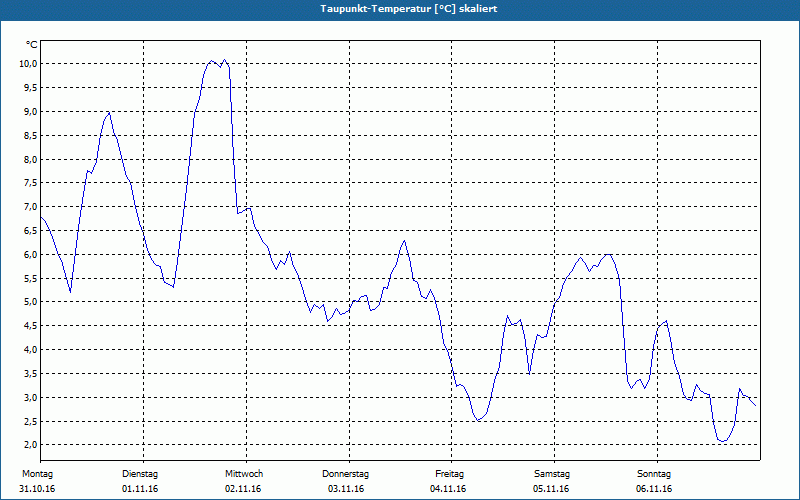Click the '5,0' y-axis value
The height and width of the screenshot is (500, 800).
pos(30,302)
